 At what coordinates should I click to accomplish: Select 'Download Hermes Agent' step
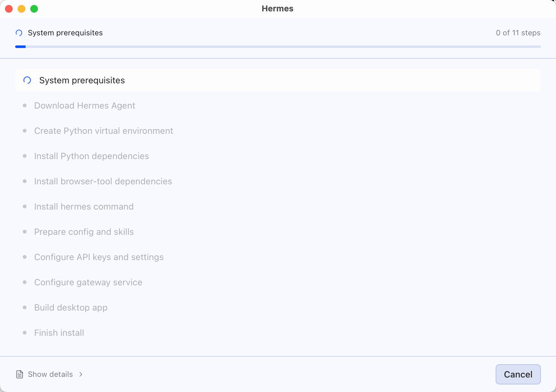coord(85,106)
